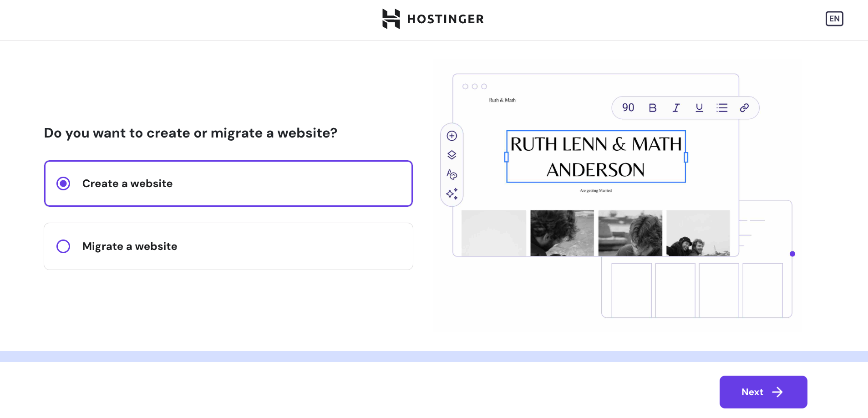
Task: Click the AI sparkles icon in the sidebar
Action: pyautogui.click(x=452, y=194)
